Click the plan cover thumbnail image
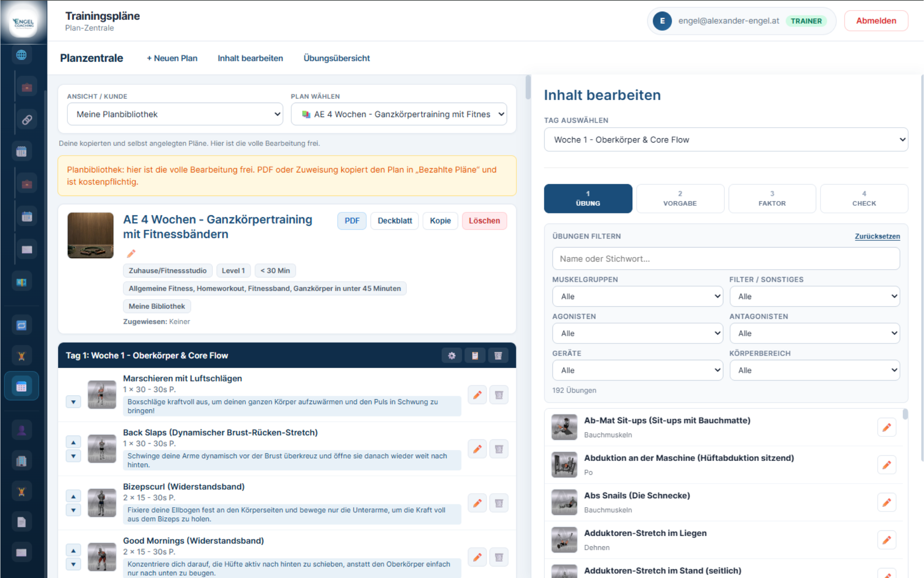Screen dimensions: 924x578 pyautogui.click(x=90, y=236)
